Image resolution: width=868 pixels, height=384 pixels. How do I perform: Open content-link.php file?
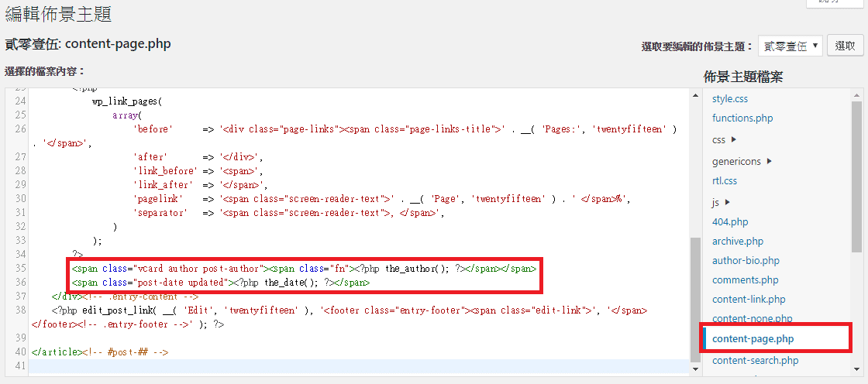(x=749, y=300)
